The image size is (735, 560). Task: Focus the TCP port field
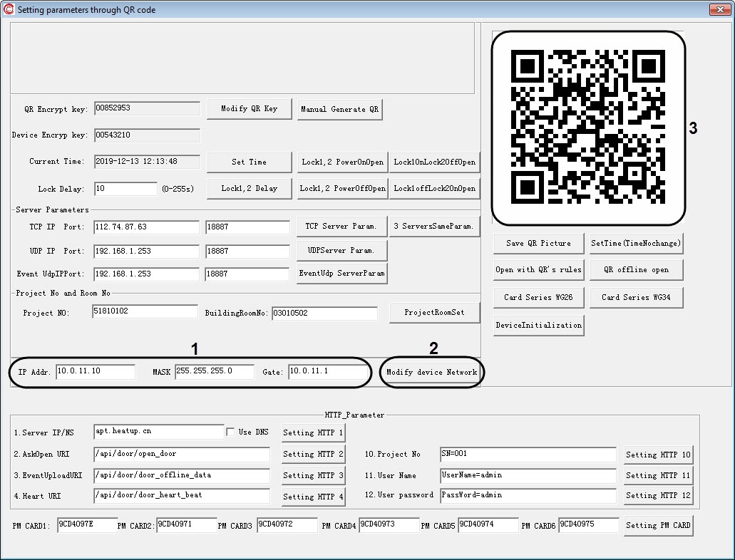point(247,227)
